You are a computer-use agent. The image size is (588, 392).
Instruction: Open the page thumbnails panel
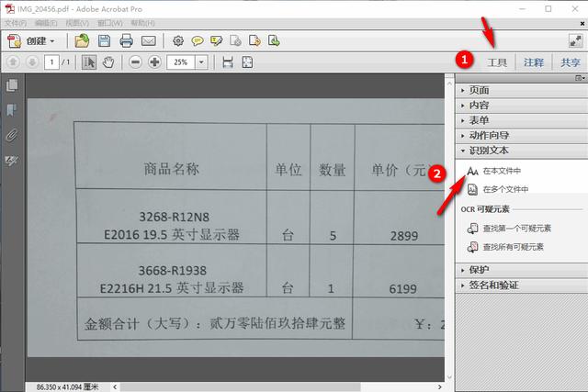coord(12,85)
